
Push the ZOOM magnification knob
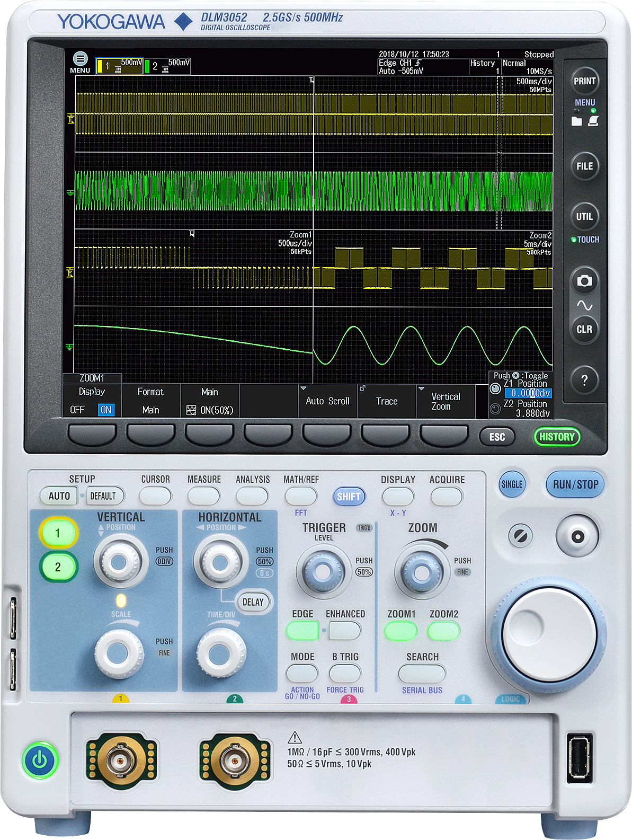tap(422, 572)
